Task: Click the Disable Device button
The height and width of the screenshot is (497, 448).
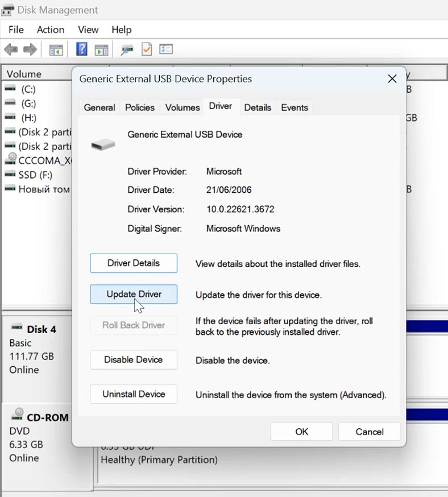Action: pyautogui.click(x=134, y=360)
